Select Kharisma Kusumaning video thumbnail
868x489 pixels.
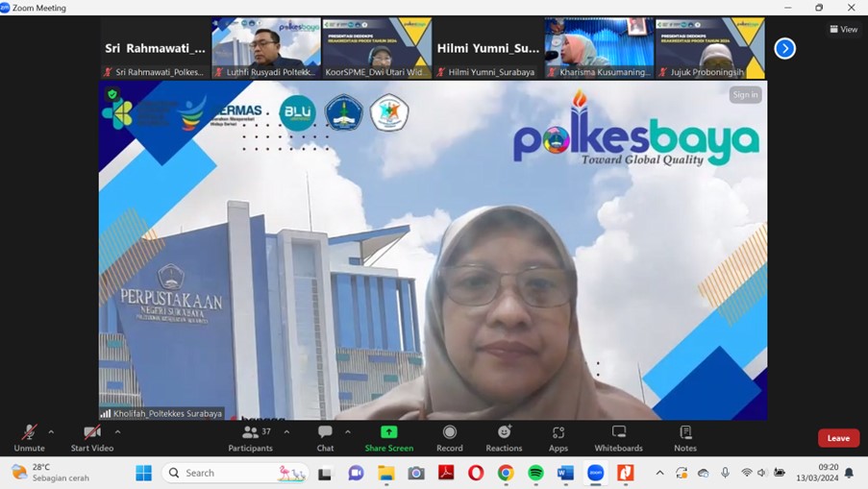pos(599,48)
